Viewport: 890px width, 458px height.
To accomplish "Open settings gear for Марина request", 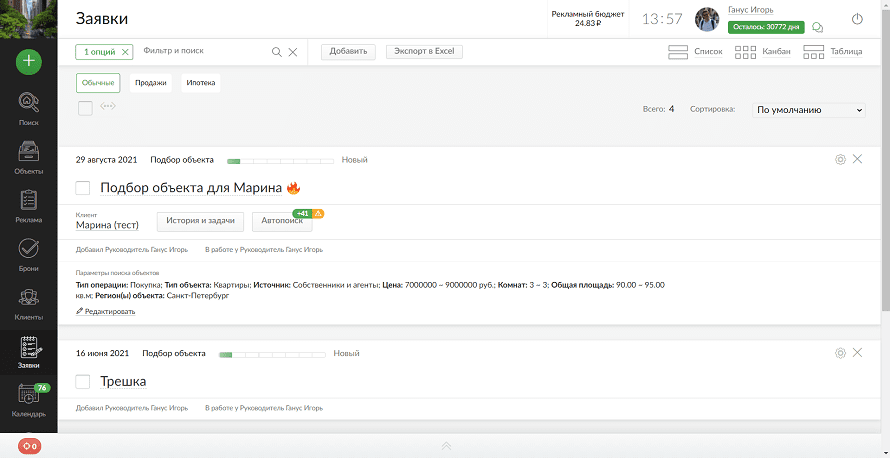I will pyautogui.click(x=841, y=159).
